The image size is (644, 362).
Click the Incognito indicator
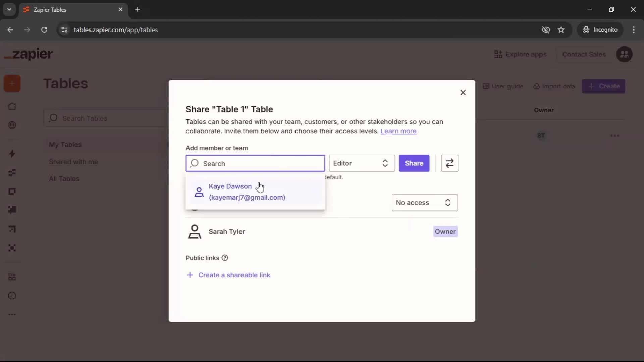tap(600, 30)
